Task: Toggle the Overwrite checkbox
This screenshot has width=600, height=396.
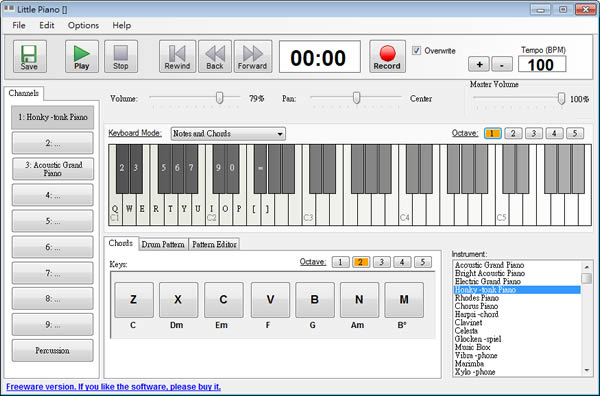Action: [x=417, y=51]
